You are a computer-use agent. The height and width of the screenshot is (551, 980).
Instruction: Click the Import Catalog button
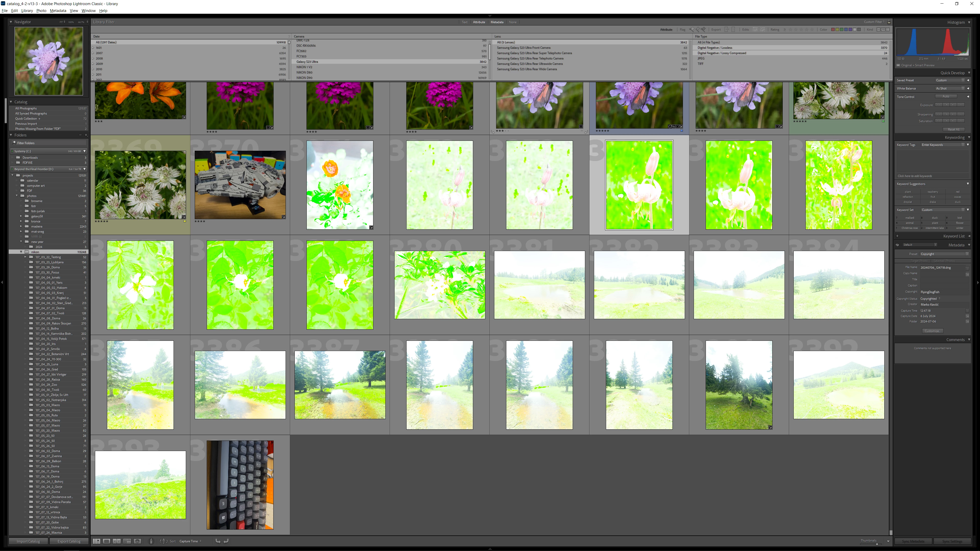tap(28, 541)
